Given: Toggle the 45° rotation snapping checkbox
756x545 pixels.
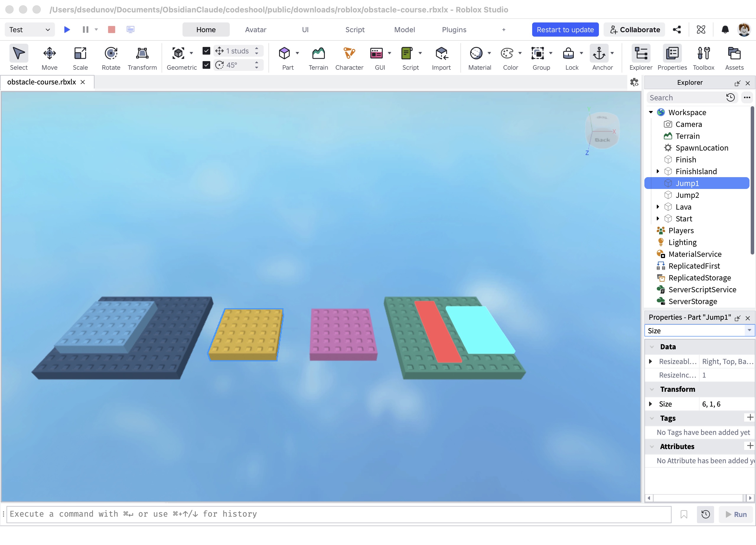Looking at the screenshot, I should click(206, 65).
